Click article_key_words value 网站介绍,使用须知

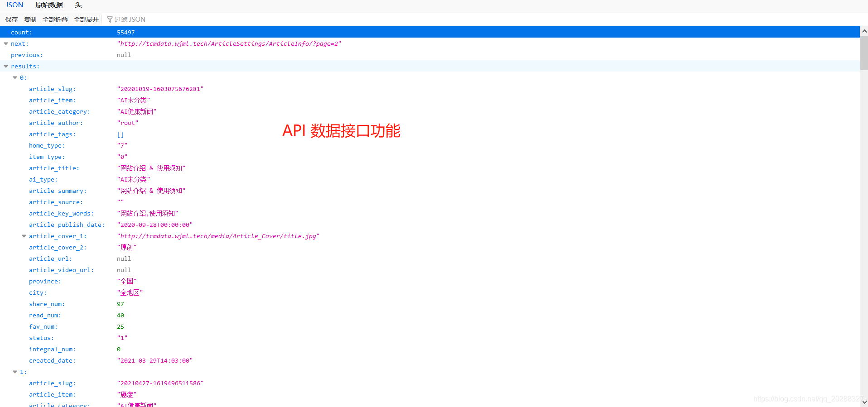[147, 214]
